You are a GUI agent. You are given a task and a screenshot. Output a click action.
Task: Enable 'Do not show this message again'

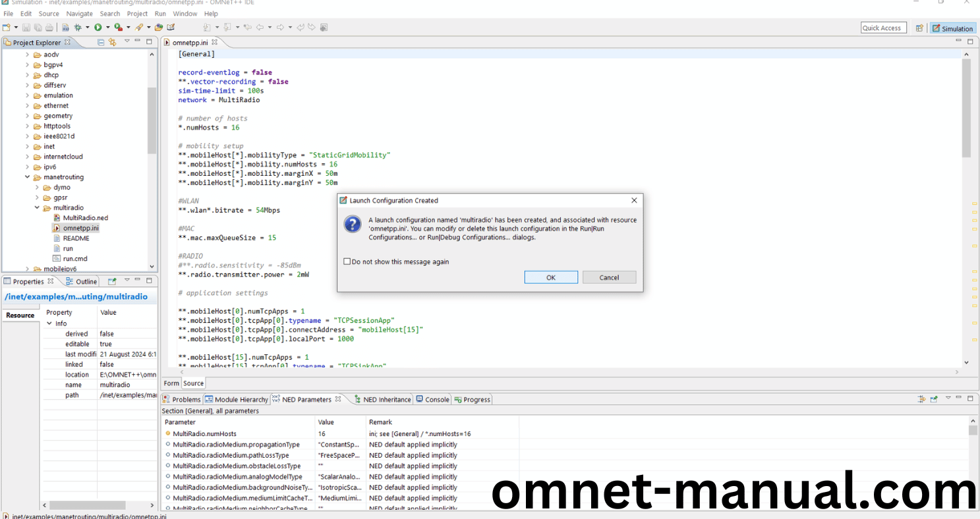click(x=347, y=261)
